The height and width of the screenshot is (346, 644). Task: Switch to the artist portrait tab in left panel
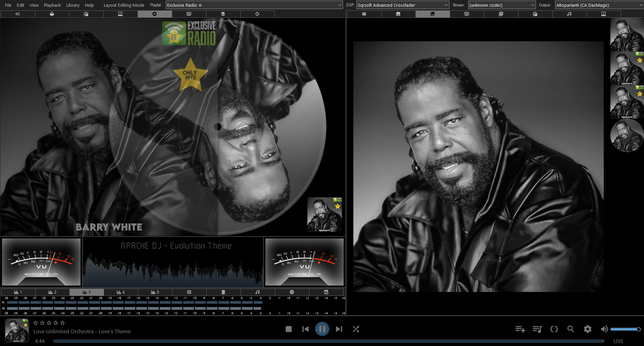click(x=120, y=14)
